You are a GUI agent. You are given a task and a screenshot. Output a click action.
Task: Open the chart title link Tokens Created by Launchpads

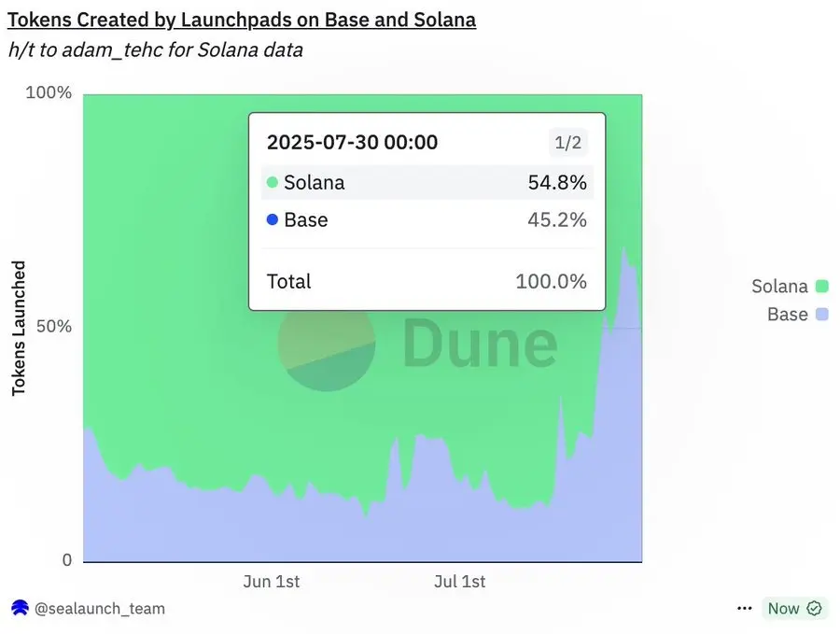(x=242, y=20)
